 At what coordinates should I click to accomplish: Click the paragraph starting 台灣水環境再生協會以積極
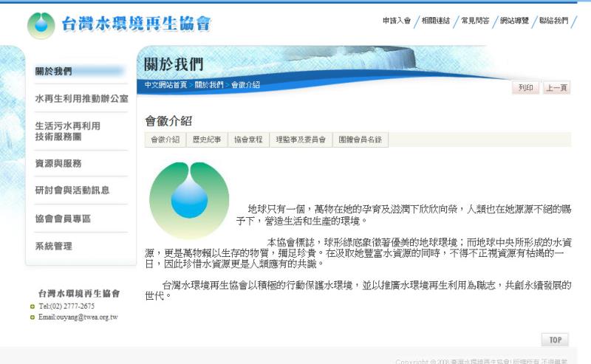(x=358, y=290)
